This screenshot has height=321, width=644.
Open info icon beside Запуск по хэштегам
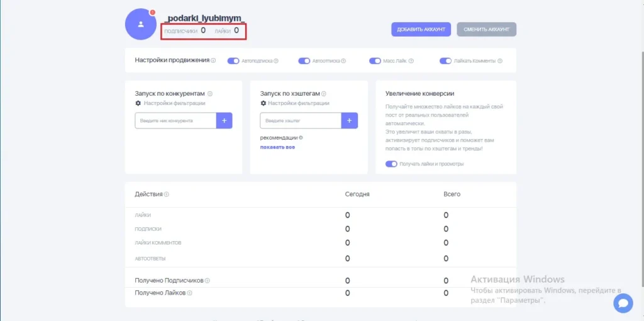click(x=324, y=94)
